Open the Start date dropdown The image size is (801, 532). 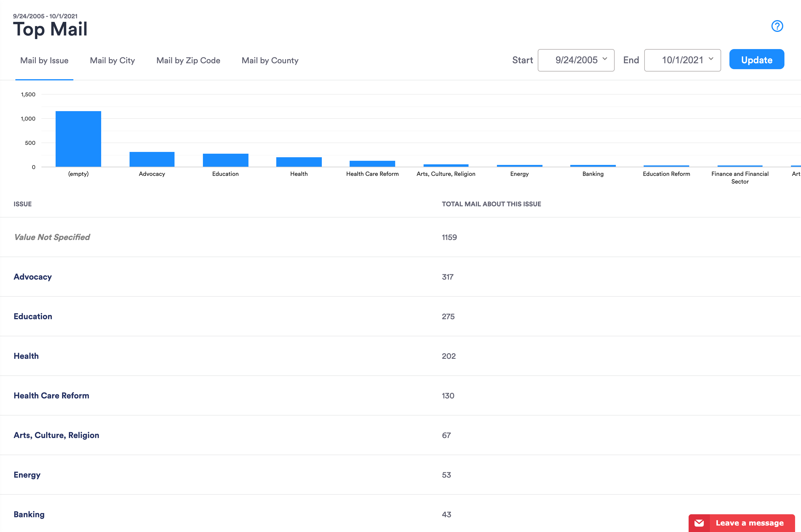tap(576, 60)
